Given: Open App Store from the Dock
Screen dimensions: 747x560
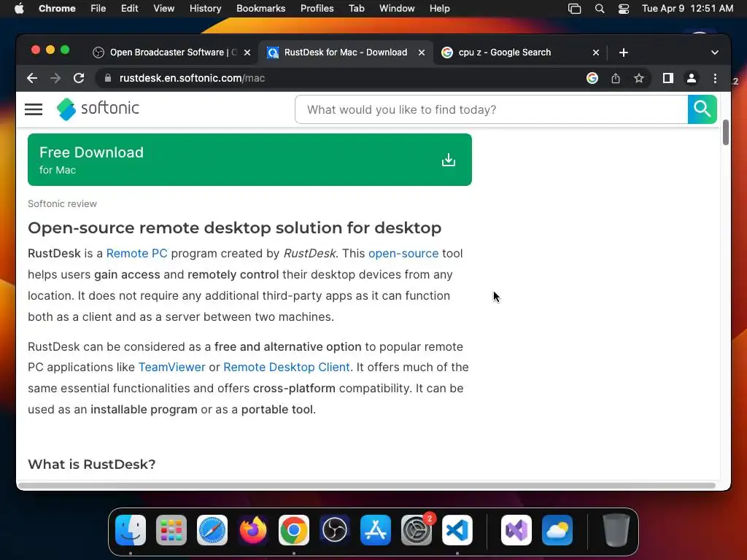Looking at the screenshot, I should coord(376,530).
